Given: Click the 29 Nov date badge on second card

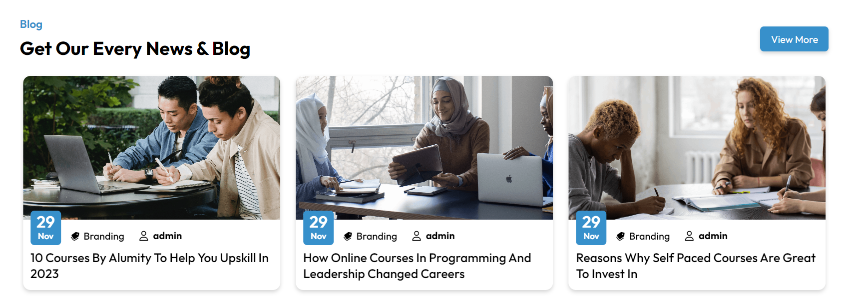Looking at the screenshot, I should [319, 228].
